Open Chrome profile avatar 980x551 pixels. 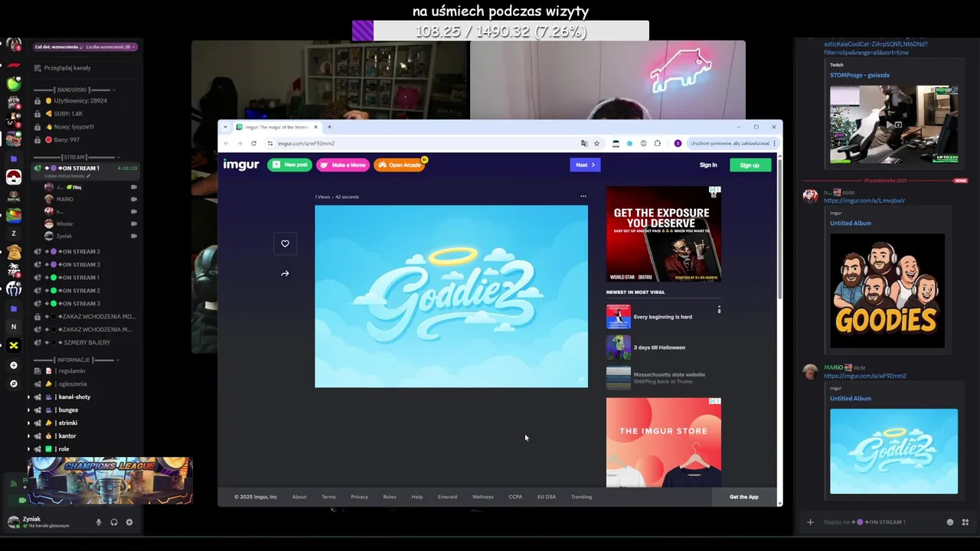(678, 143)
